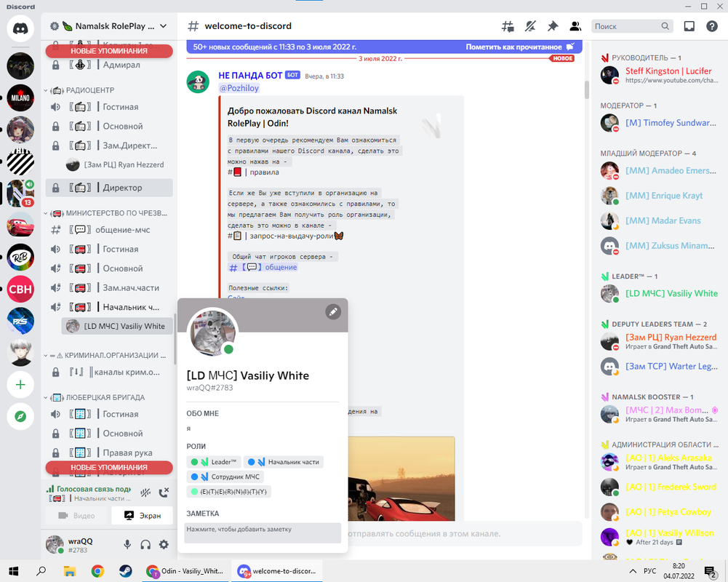
Task: Toggle member list visibility
Action: [575, 26]
